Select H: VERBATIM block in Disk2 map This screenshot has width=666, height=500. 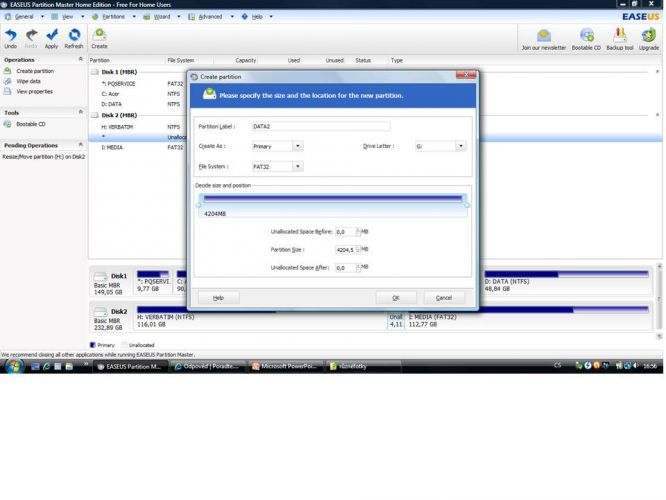click(x=260, y=317)
